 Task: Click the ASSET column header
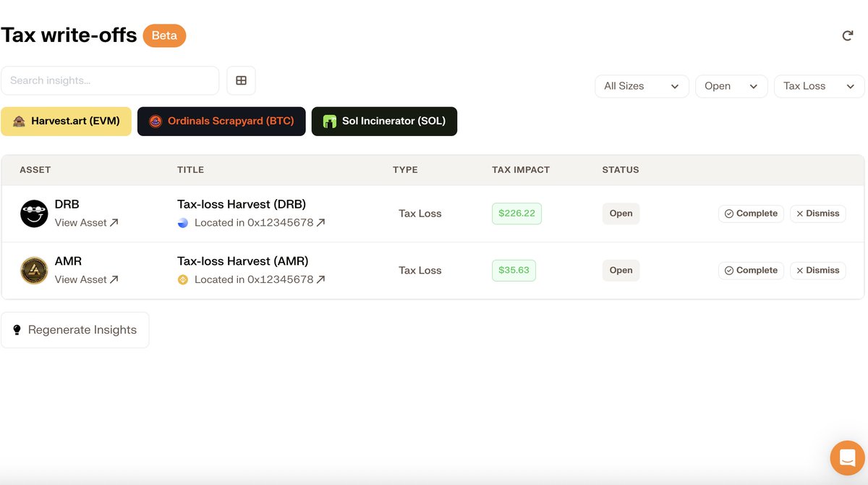pyautogui.click(x=35, y=170)
